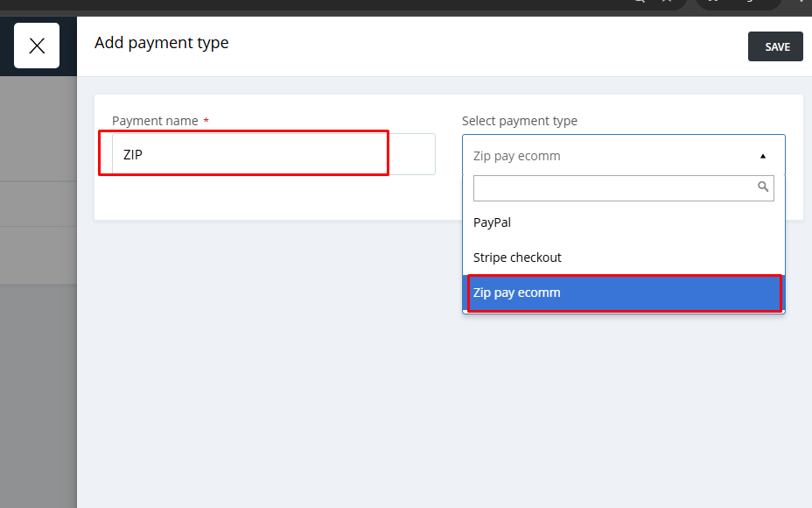
Task: Select the Stripe checkout option
Action: coord(517,258)
